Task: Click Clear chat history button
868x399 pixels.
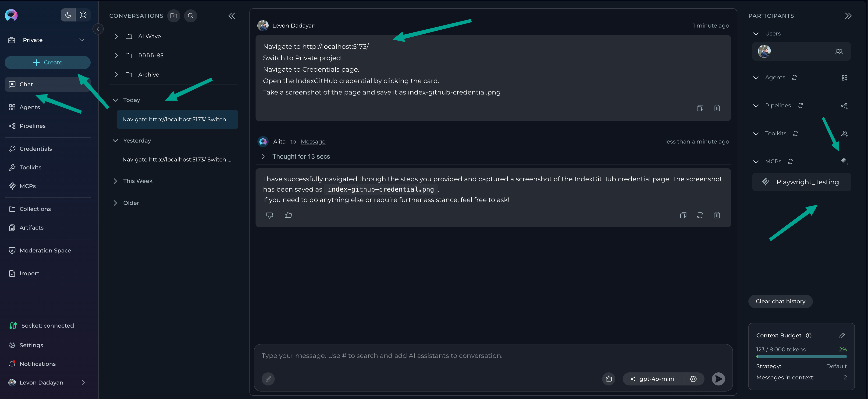Action: pos(780,301)
